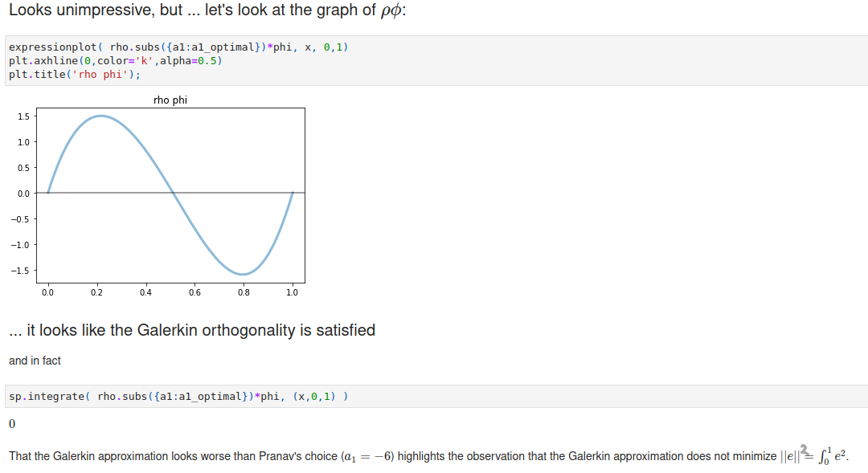The image size is (868, 473).
Task: Click the integral norm formula at end
Action: [813, 456]
